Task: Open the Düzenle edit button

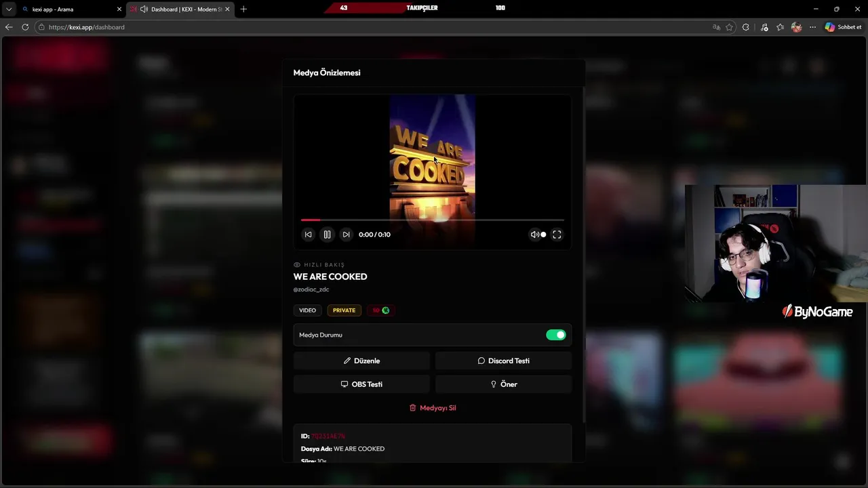Action: (x=361, y=361)
